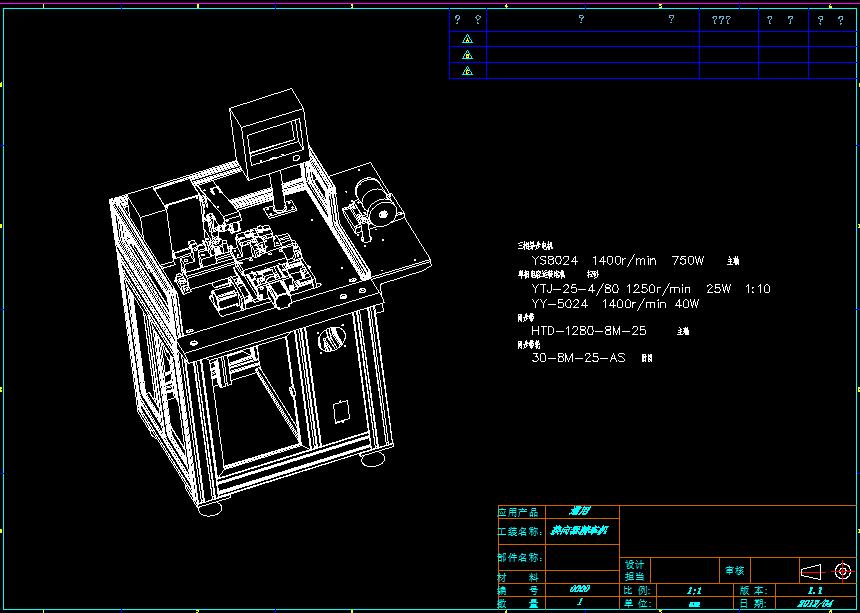Select the 25W power text
This screenshot has height=613, width=860.
718,288
